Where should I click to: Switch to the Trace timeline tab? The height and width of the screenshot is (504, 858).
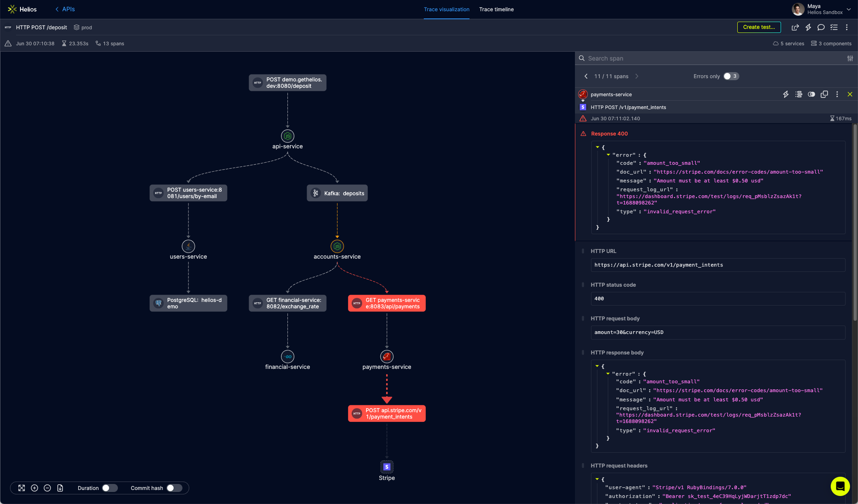click(x=496, y=9)
